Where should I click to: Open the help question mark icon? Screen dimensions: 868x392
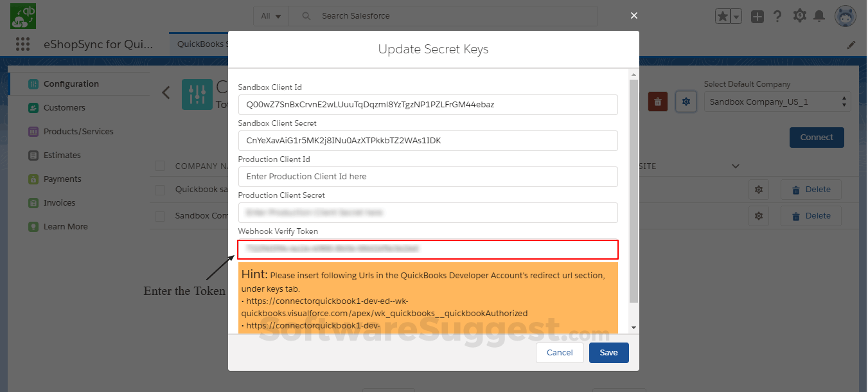777,17
